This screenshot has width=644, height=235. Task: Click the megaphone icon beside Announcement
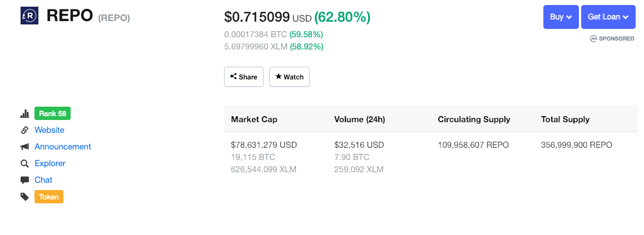(x=24, y=147)
